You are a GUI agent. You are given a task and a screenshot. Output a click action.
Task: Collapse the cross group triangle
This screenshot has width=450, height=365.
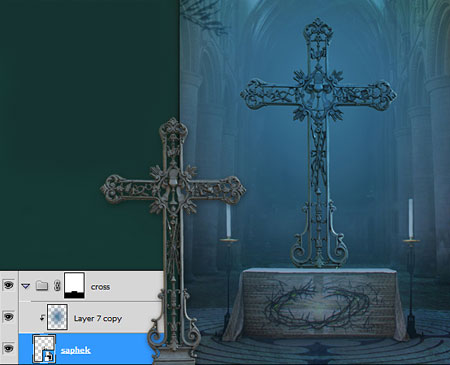point(26,286)
